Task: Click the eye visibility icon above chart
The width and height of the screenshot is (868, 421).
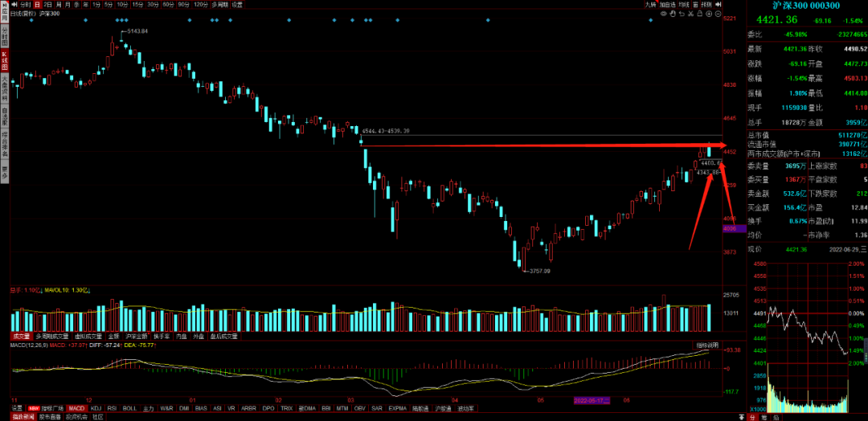Action: [664, 14]
